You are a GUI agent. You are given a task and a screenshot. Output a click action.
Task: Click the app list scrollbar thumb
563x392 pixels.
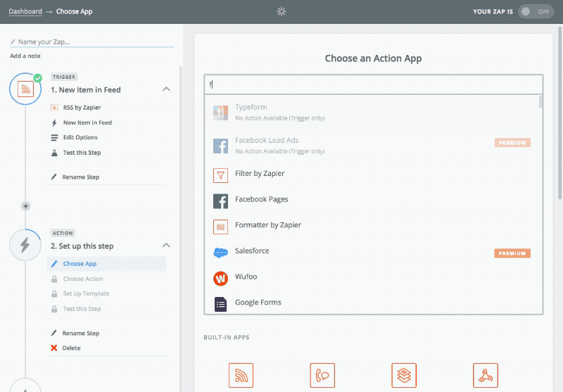[540, 102]
